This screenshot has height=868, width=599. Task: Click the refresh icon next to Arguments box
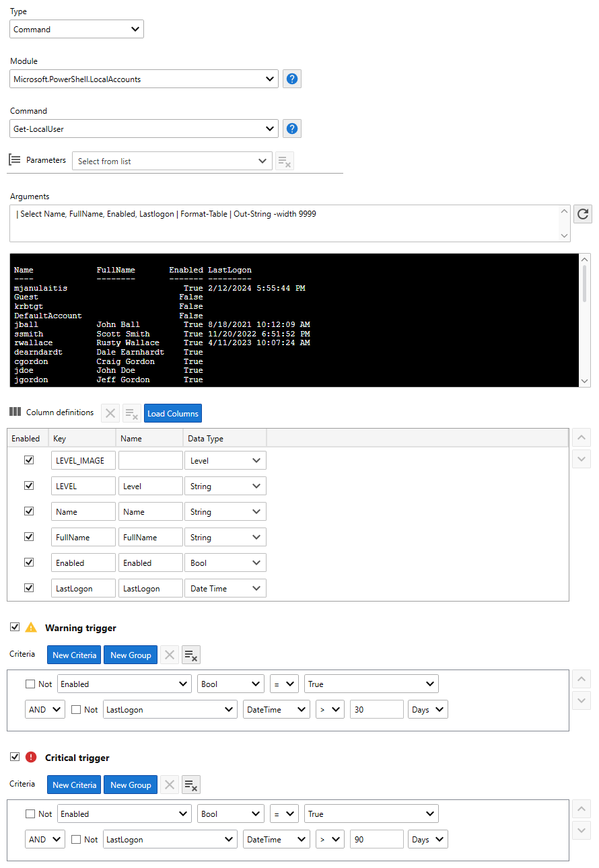583,215
